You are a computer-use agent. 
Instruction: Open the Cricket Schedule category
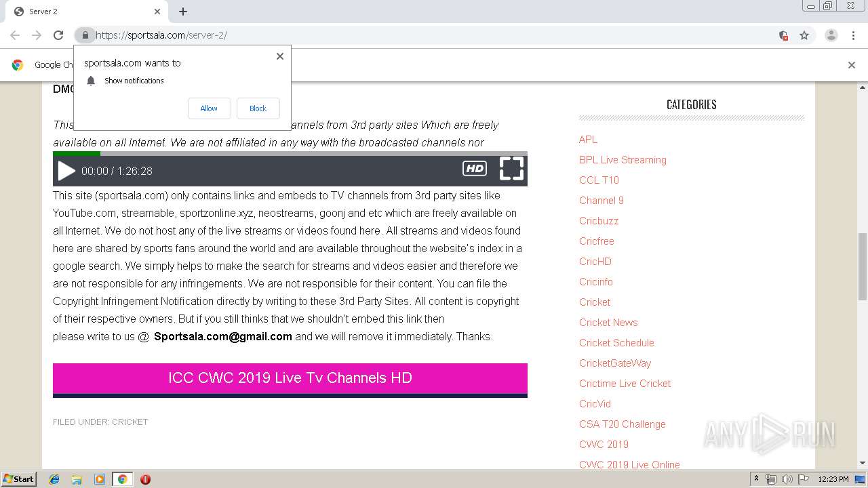click(616, 342)
